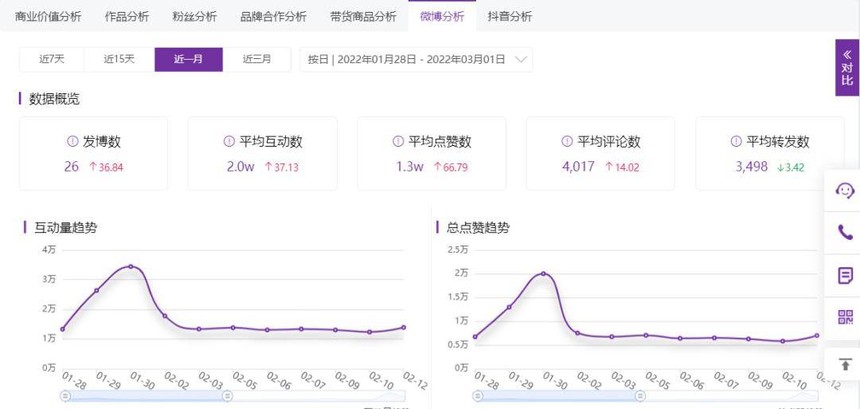Screen dimensions: 860x409
Task: Click the 01-30 peak point in 总点赞趋势
Action: coord(543,274)
